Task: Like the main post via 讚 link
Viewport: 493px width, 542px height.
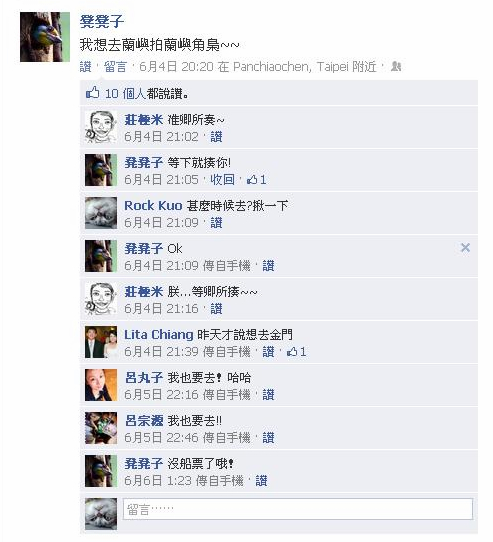Action: pyautogui.click(x=85, y=66)
